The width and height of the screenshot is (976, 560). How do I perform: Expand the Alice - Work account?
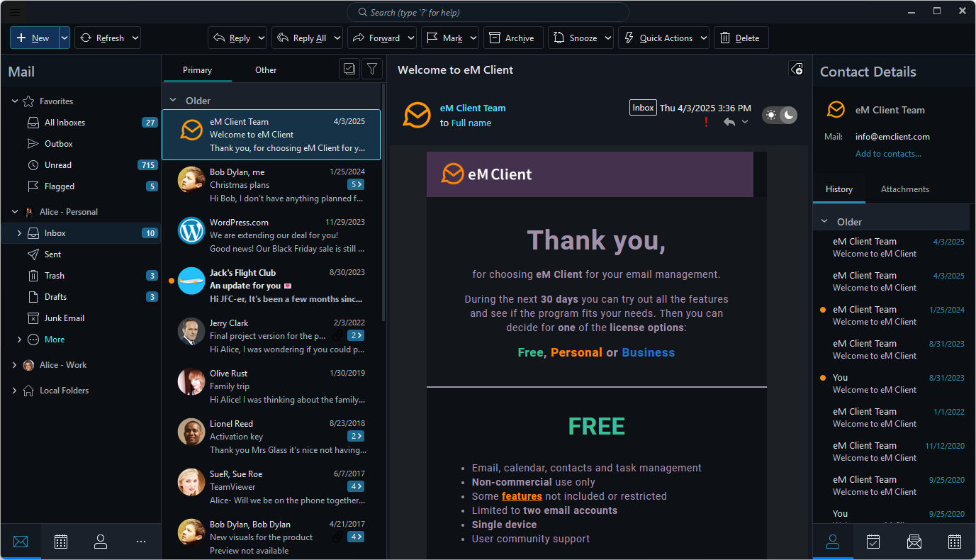click(x=15, y=365)
